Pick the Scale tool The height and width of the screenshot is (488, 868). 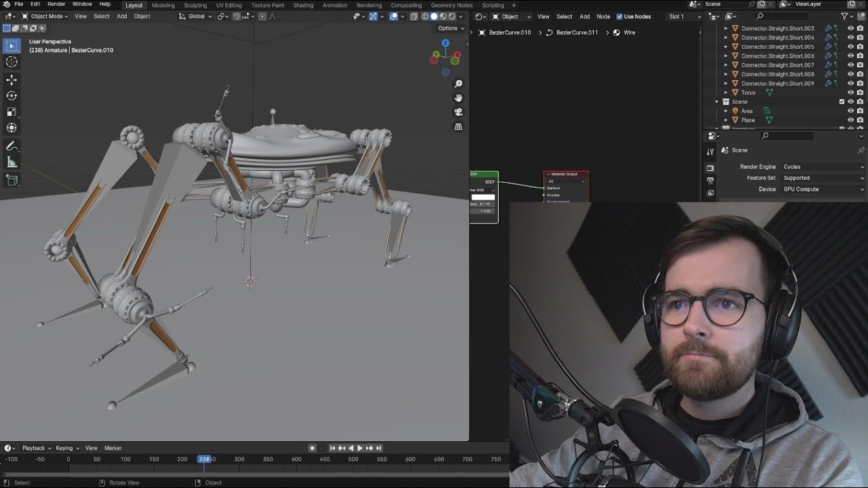pyautogui.click(x=12, y=112)
